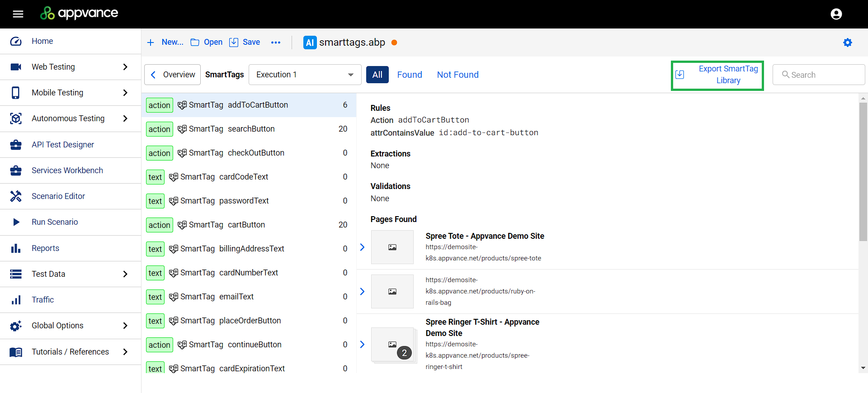Click the Export SmartTag Library download icon
The height and width of the screenshot is (393, 868).
(679, 75)
